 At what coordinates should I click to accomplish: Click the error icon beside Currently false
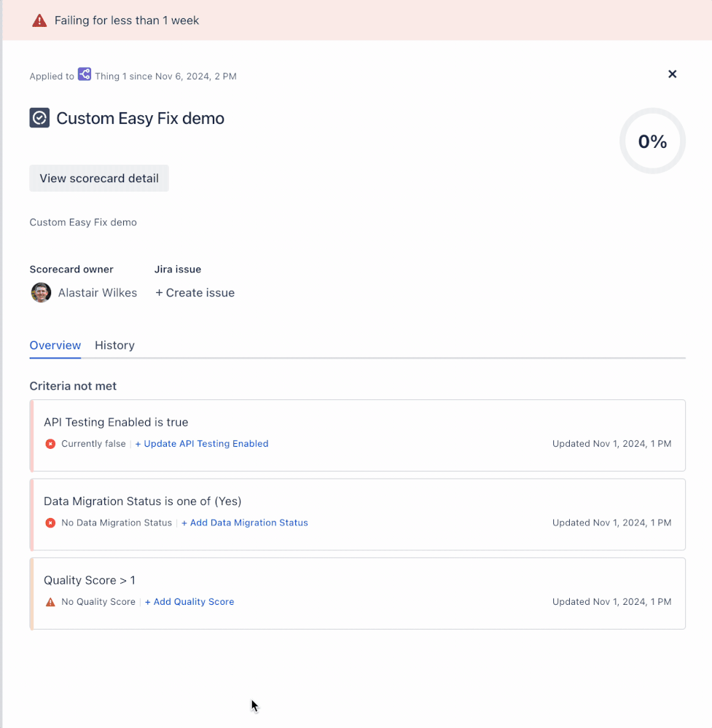point(50,443)
